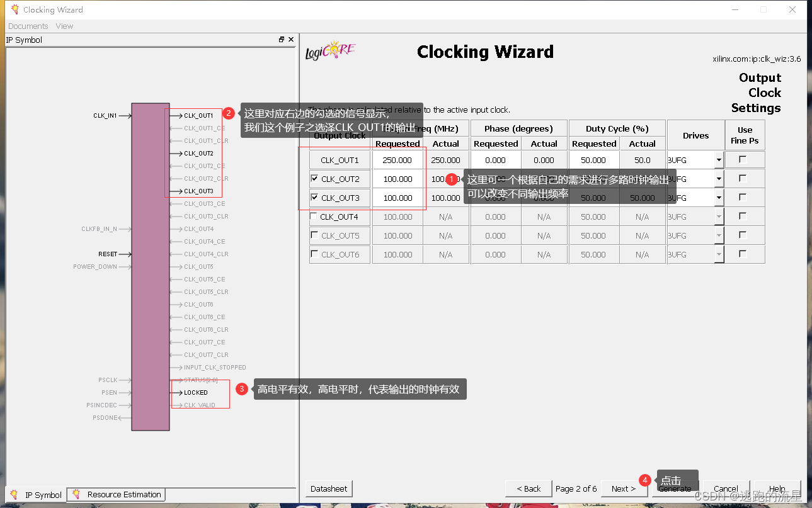812x508 pixels.
Task: Click the Duty Cycle (%) column header
Action: [x=617, y=128]
